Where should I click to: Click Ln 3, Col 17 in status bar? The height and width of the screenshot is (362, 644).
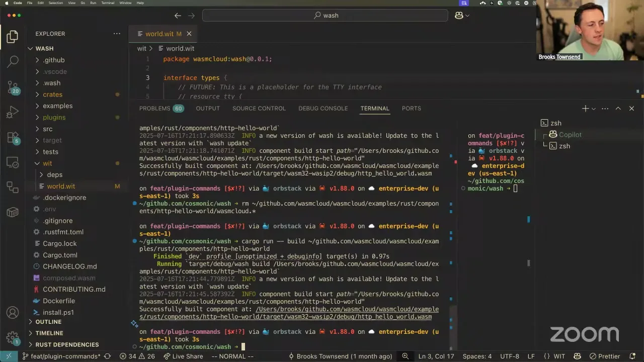(x=436, y=356)
